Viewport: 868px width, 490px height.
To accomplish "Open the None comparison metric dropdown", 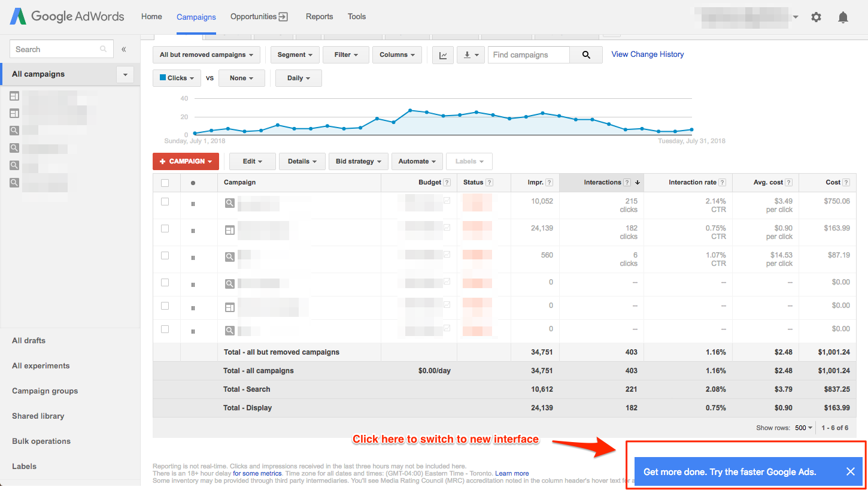I will click(x=242, y=78).
